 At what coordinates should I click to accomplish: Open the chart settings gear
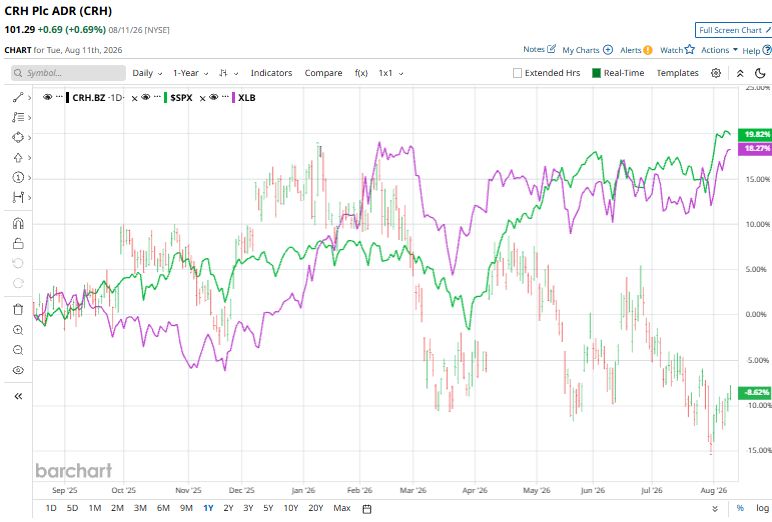(716, 73)
